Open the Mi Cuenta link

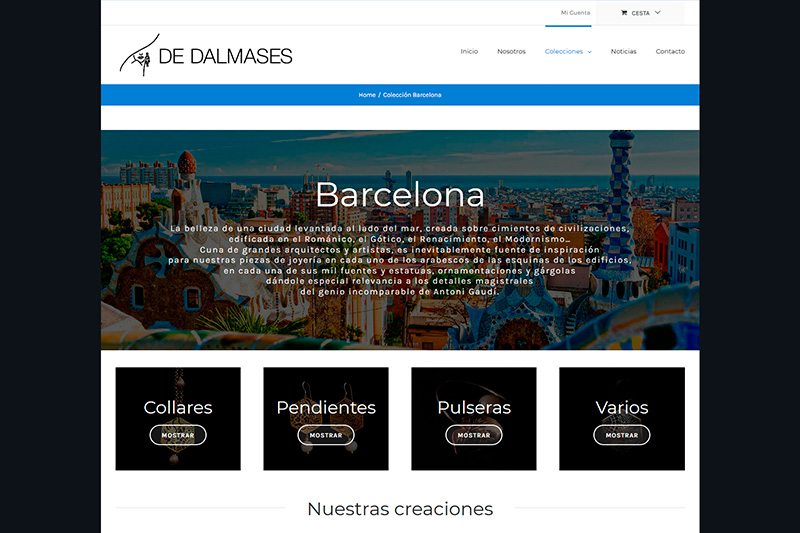pyautogui.click(x=575, y=13)
